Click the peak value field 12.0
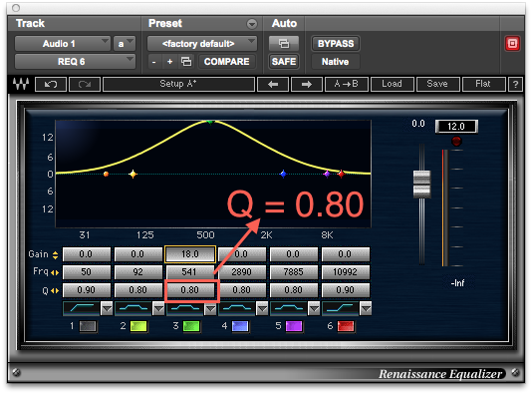The height and width of the screenshot is (394, 532). pos(456,127)
